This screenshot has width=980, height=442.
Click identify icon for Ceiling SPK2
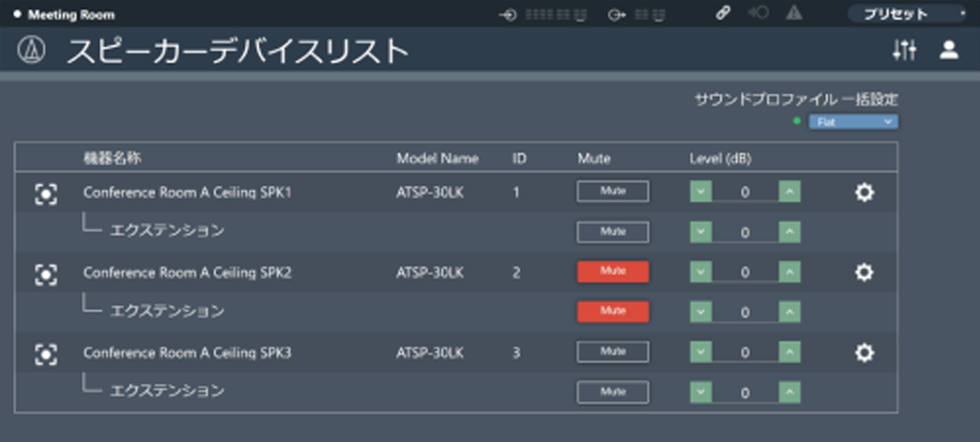46,274
